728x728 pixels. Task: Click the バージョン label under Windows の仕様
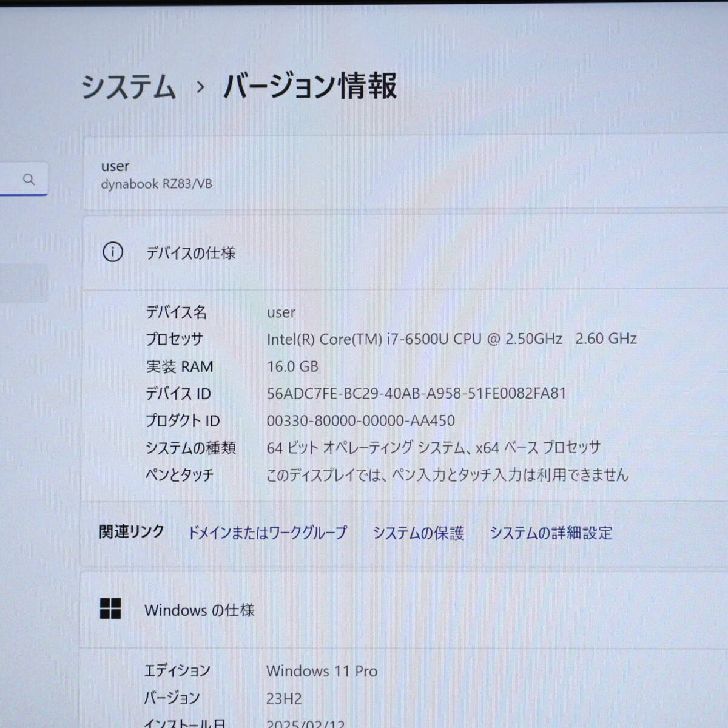[x=172, y=698]
